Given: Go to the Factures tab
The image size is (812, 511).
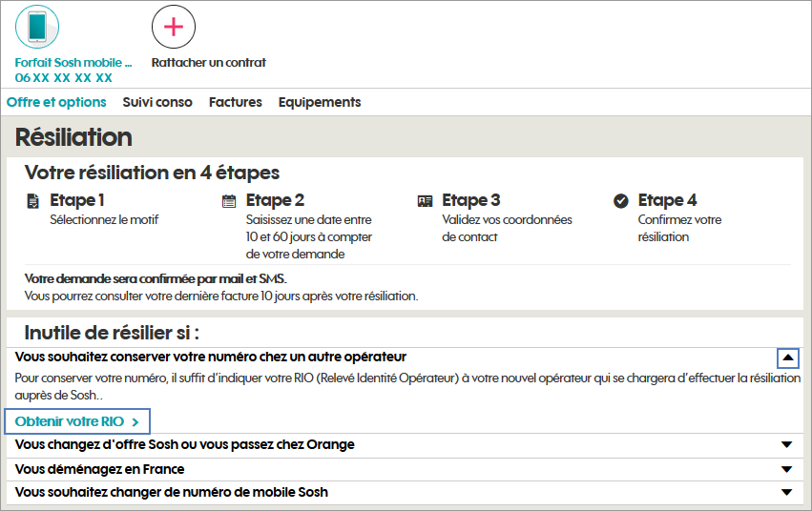Looking at the screenshot, I should click(235, 102).
